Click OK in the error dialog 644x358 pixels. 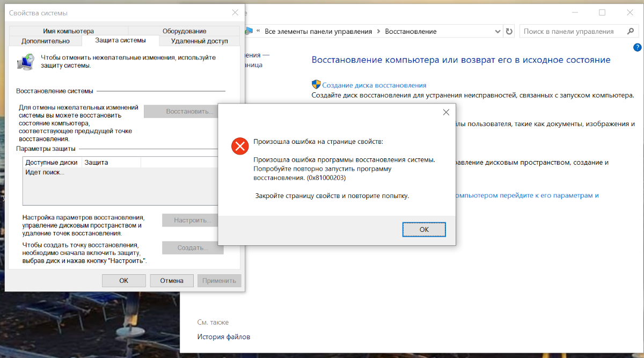point(424,229)
